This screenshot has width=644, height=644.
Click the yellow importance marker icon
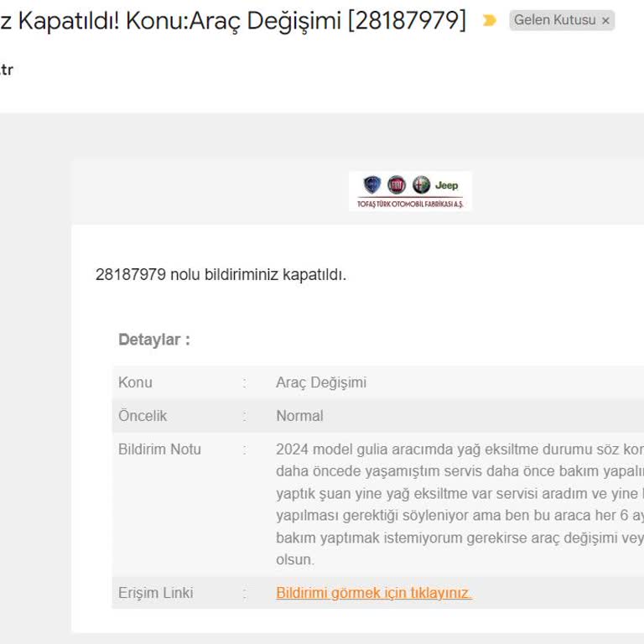click(x=489, y=20)
